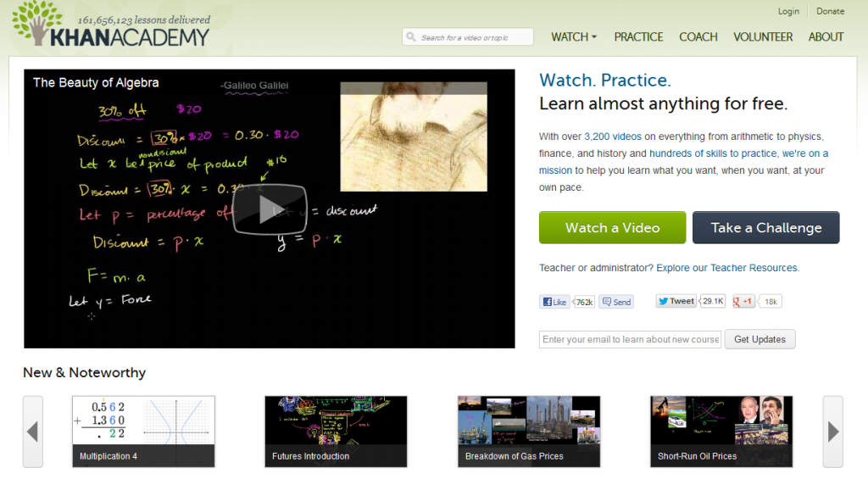Image resolution: width=868 pixels, height=479 pixels.
Task: Go to the PRACTICE section
Action: pyautogui.click(x=638, y=37)
